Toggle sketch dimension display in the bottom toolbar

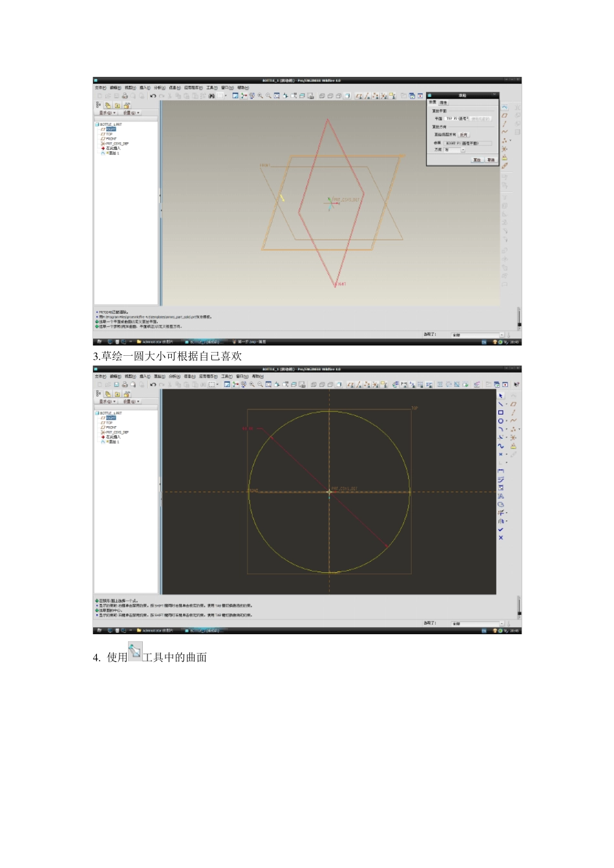[405, 384]
